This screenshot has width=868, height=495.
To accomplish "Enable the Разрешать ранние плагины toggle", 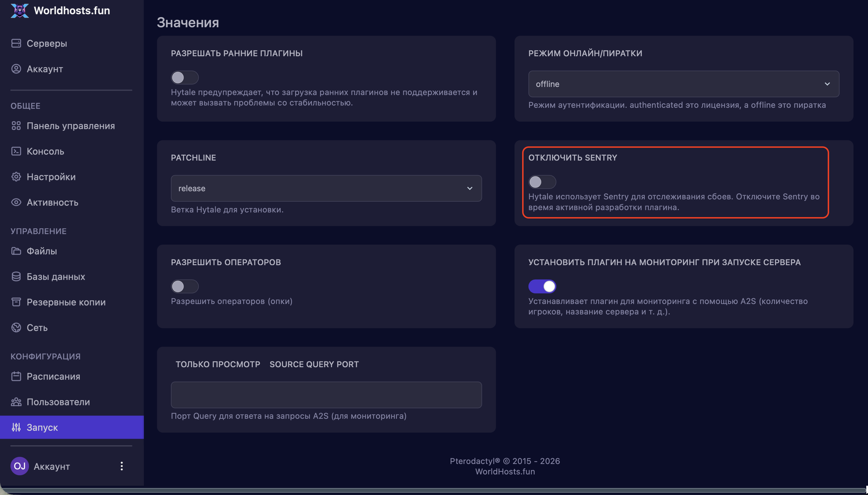I will [x=185, y=77].
